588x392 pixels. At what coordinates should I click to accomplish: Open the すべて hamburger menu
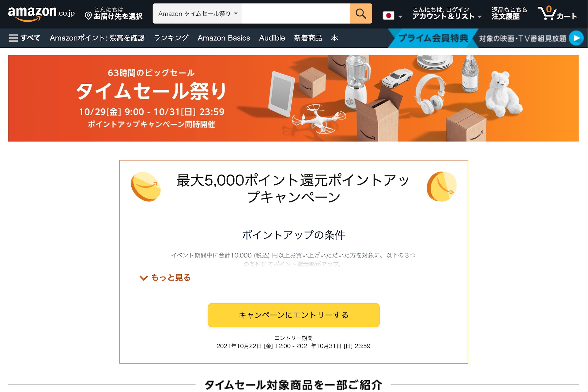click(x=25, y=38)
